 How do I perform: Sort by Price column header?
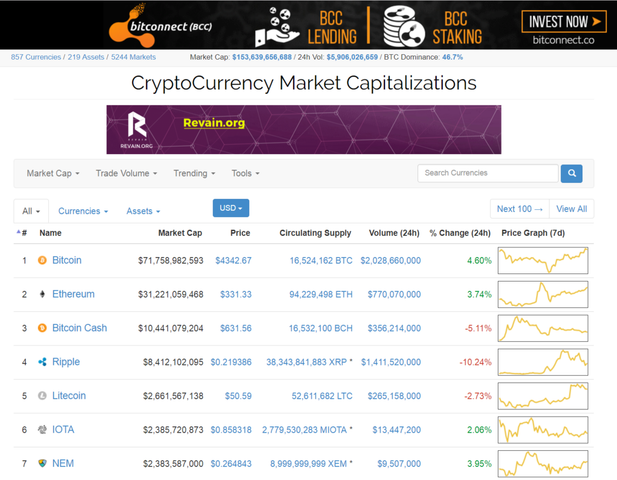(x=240, y=233)
